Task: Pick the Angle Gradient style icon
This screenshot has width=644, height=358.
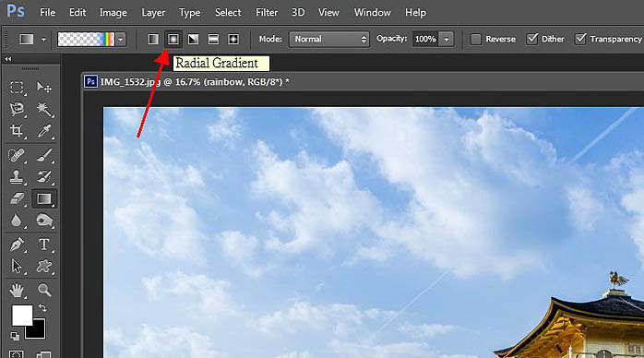Action: (193, 39)
